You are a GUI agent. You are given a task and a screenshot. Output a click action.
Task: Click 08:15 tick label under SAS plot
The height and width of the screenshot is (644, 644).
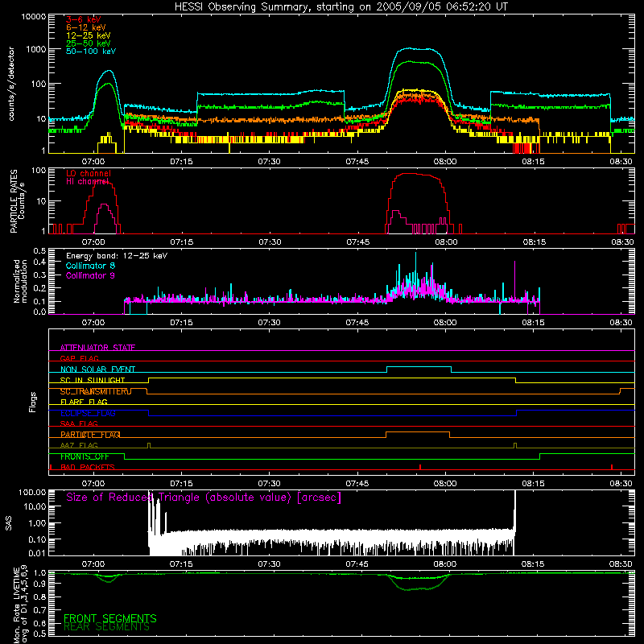click(x=533, y=564)
